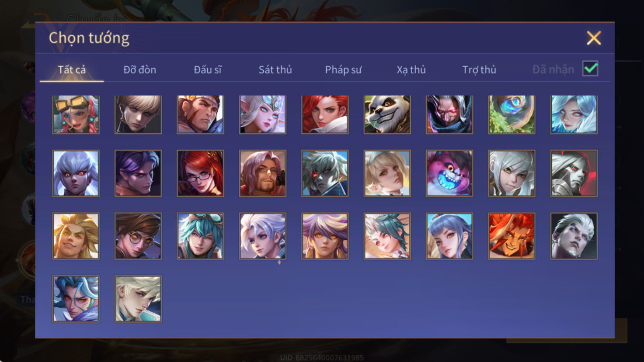The height and width of the screenshot is (362, 644).
Task: Select the red-haired hero with glasses
Action: point(200,173)
